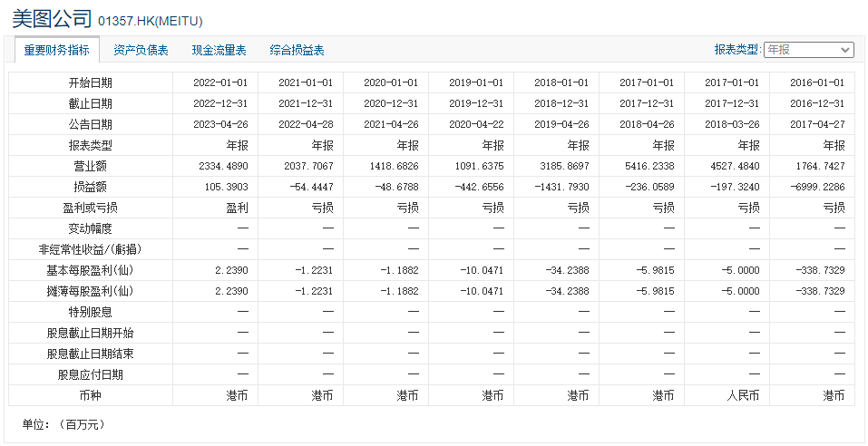Click the 美图公司 company title

tap(52, 19)
